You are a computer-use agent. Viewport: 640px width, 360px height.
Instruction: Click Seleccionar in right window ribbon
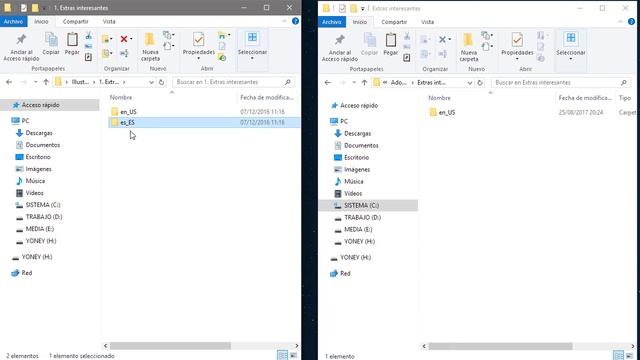coord(571,46)
